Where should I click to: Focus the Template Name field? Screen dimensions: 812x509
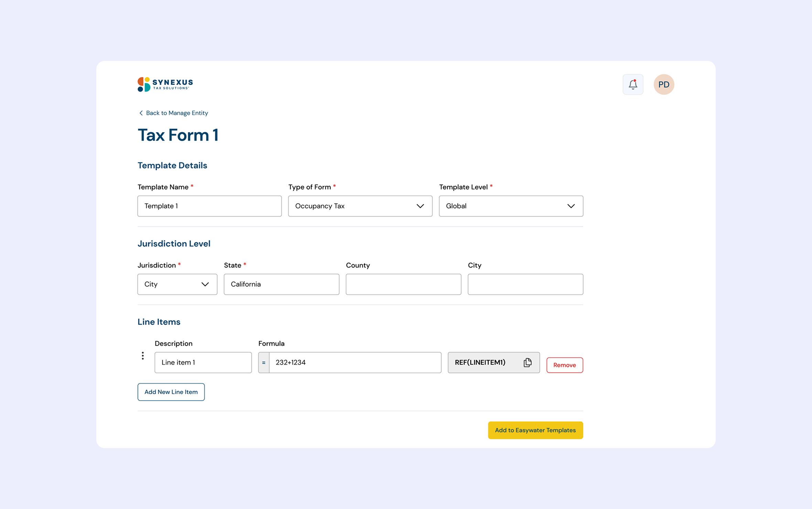pyautogui.click(x=209, y=206)
